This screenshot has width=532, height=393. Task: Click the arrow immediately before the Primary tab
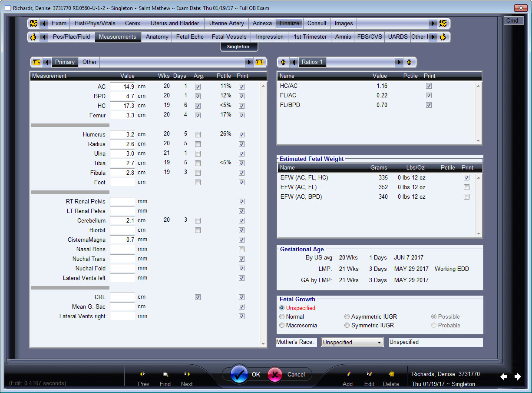coord(47,62)
